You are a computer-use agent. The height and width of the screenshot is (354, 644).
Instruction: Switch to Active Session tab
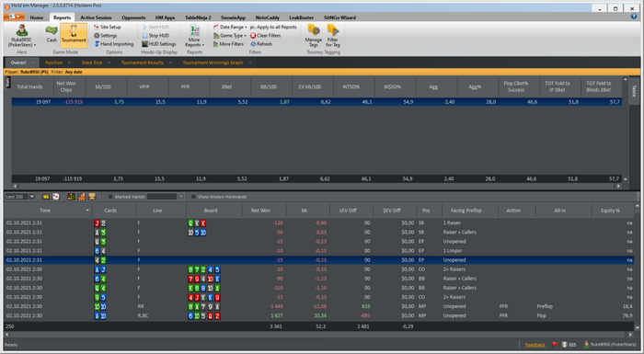96,17
